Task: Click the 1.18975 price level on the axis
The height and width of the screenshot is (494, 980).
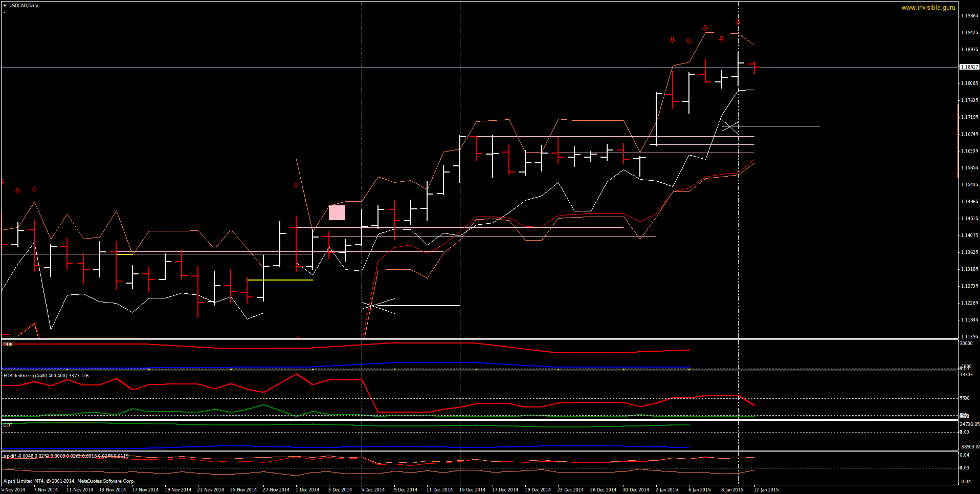Action: [x=969, y=50]
